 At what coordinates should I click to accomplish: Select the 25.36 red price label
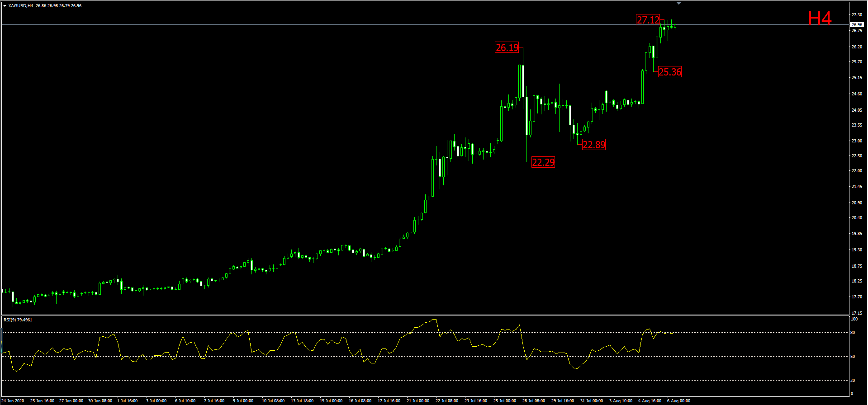point(670,72)
